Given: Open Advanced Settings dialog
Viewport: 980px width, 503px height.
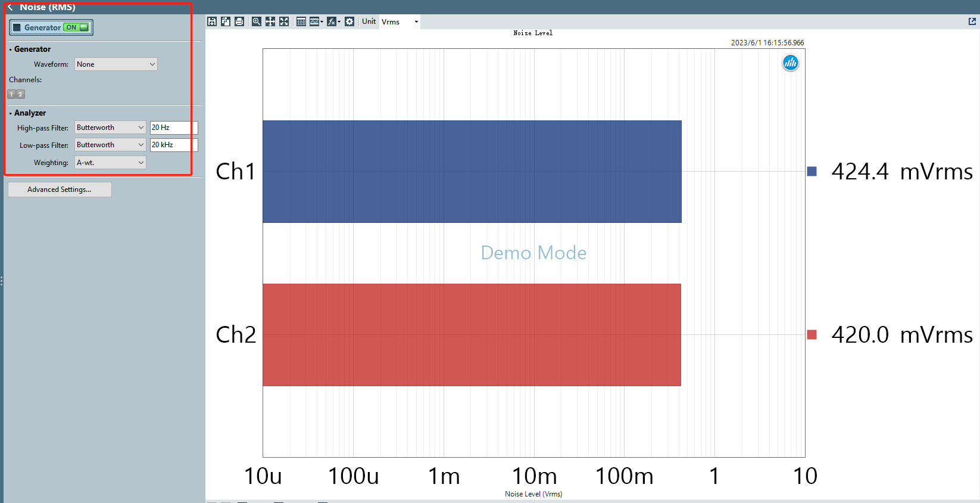Looking at the screenshot, I should click(x=60, y=190).
